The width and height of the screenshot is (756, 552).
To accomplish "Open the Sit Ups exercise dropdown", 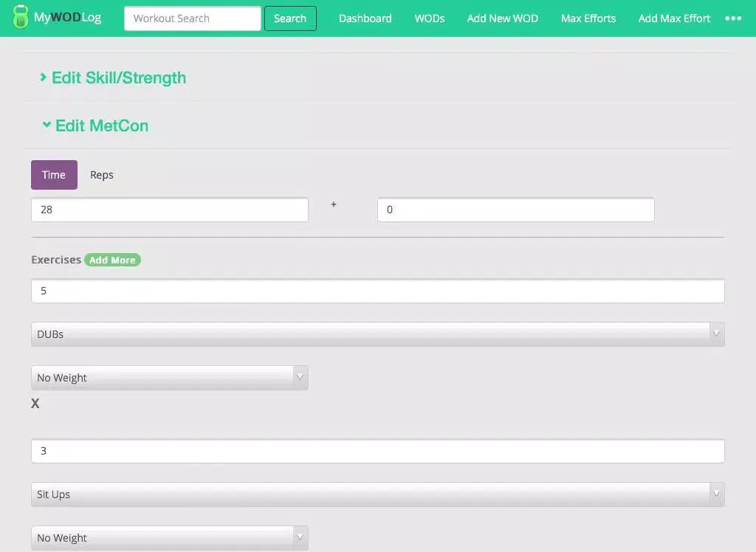I will (x=377, y=494).
